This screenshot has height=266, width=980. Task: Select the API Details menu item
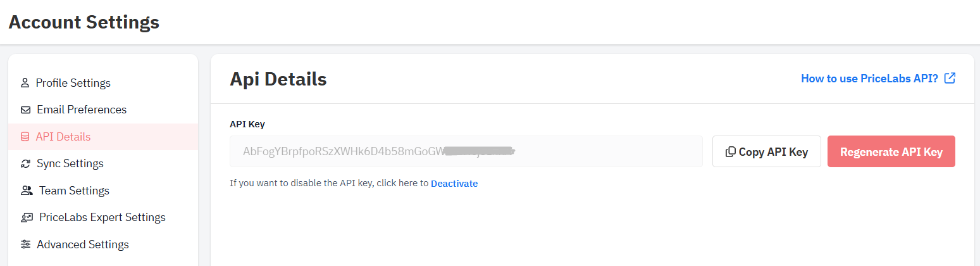point(103,137)
